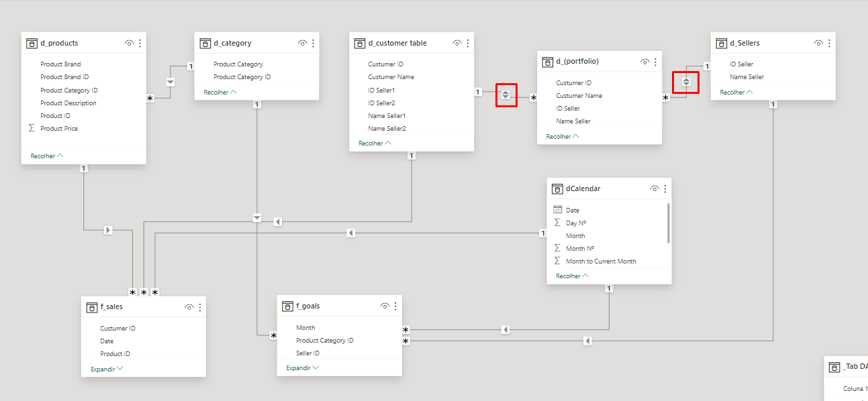
Task: Click the d_(portfolio) table icon
Action: click(x=548, y=62)
